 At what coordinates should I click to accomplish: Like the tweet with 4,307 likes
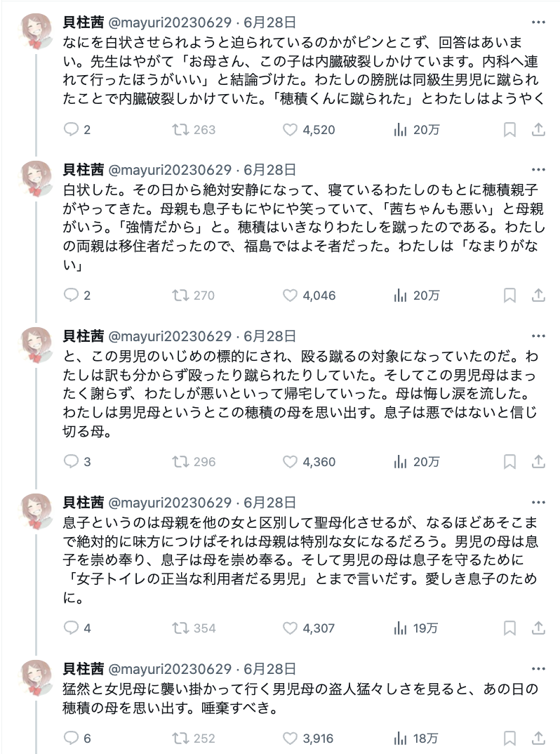tap(291, 628)
